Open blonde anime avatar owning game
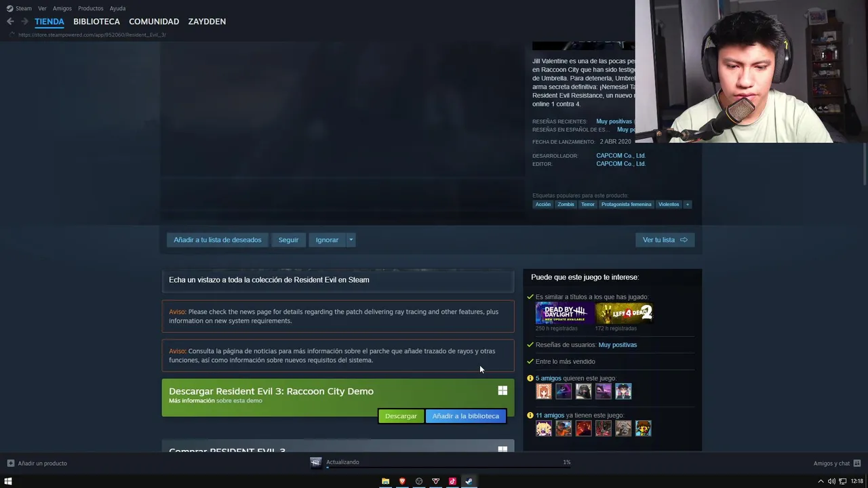 [544, 428]
